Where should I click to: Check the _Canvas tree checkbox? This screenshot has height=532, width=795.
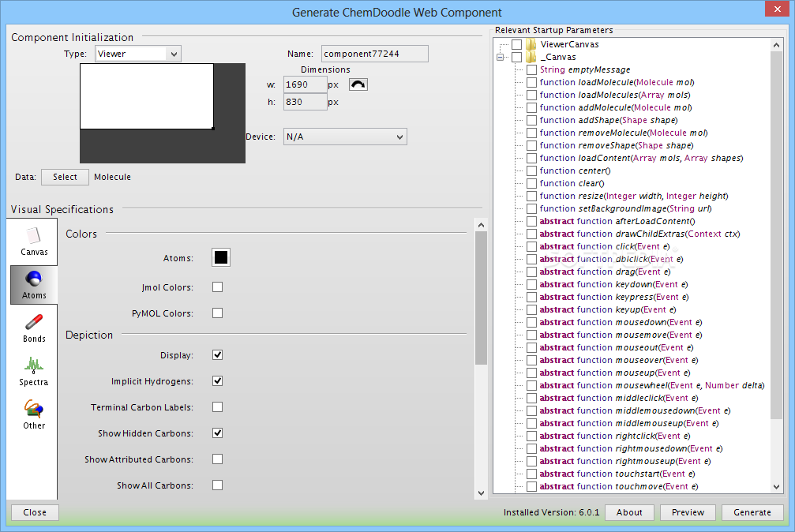[x=516, y=57]
